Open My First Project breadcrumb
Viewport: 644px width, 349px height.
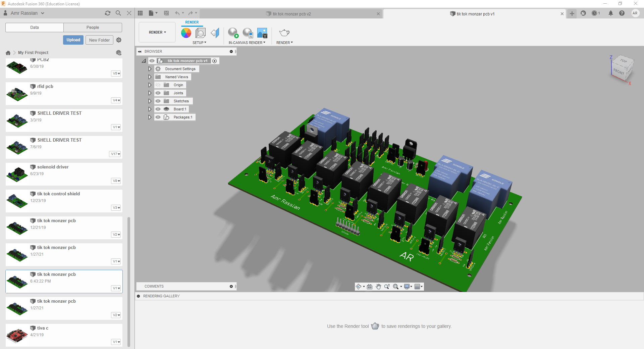click(33, 53)
